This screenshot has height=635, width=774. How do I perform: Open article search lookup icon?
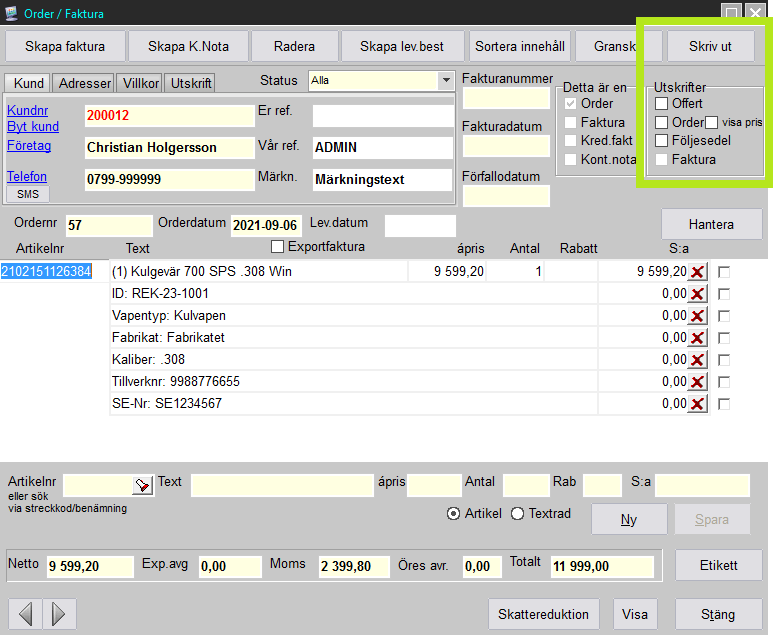[142, 485]
